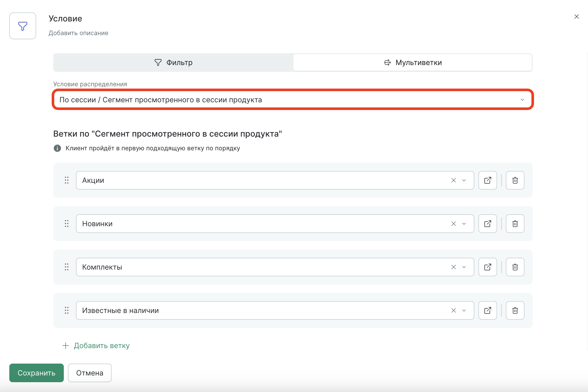Viewport: 588px width, 392px height.
Task: Expand the Новинки segment dropdown
Action: 464,224
